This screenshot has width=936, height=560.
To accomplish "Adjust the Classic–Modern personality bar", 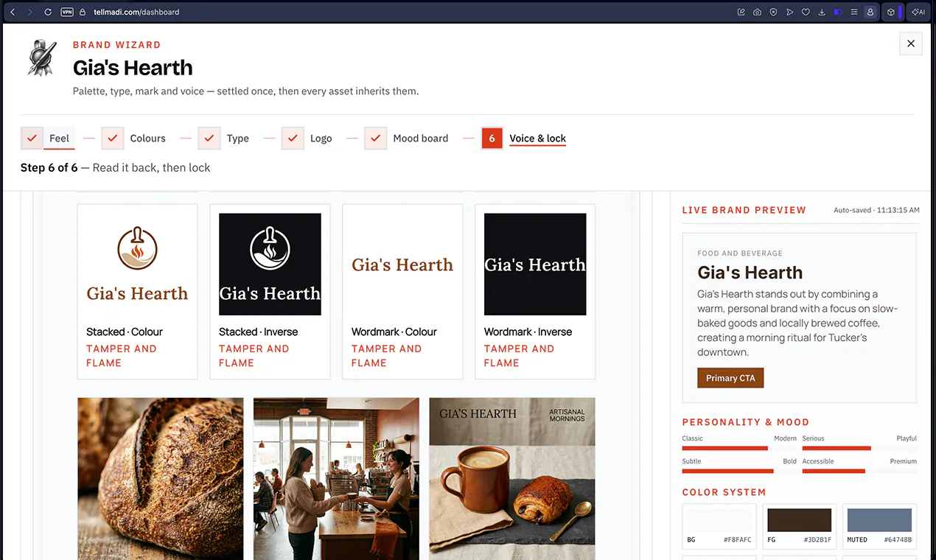I will 739,448.
